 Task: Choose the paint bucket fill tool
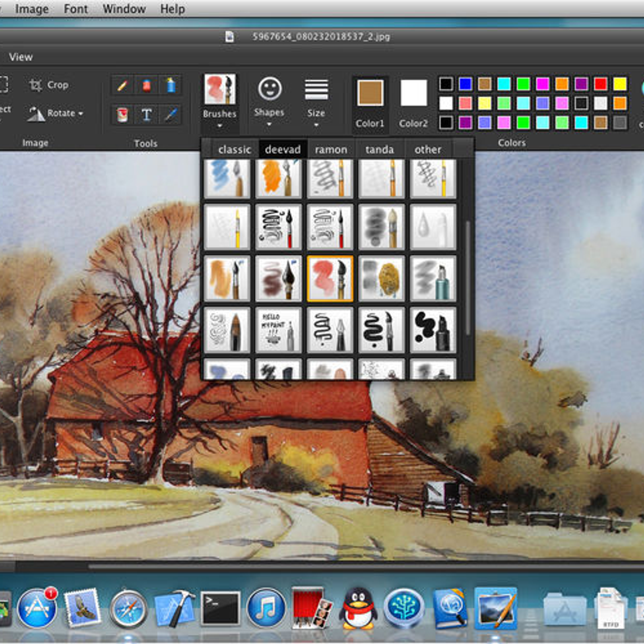[x=122, y=115]
